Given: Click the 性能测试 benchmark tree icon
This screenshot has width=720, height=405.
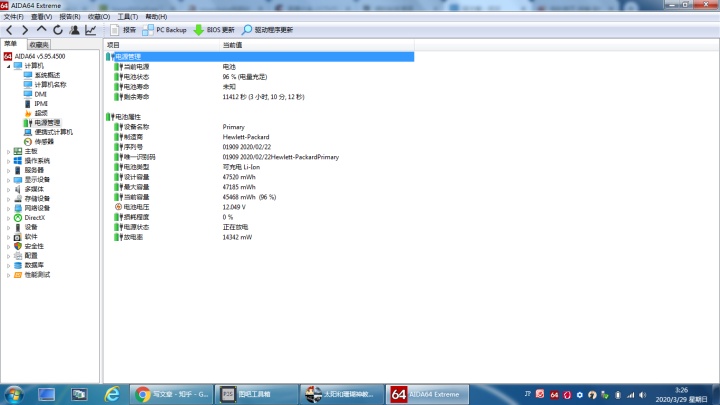Looking at the screenshot, I should point(17,275).
